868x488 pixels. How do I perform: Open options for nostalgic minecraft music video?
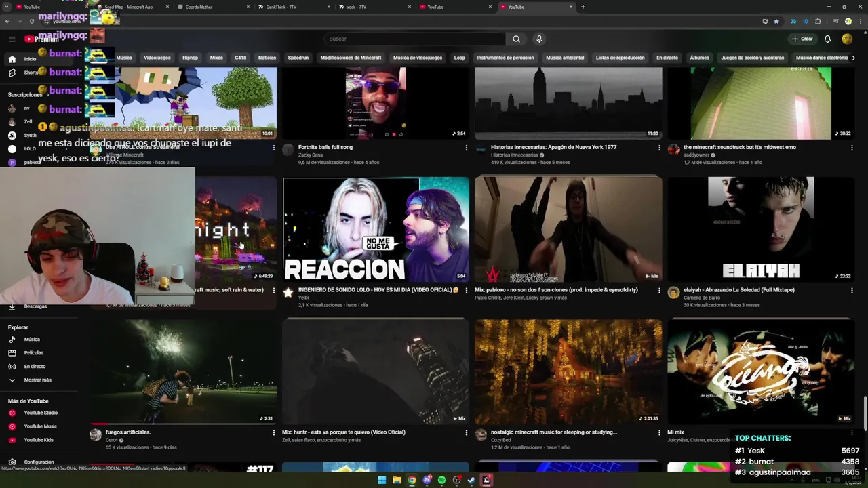pos(658,432)
